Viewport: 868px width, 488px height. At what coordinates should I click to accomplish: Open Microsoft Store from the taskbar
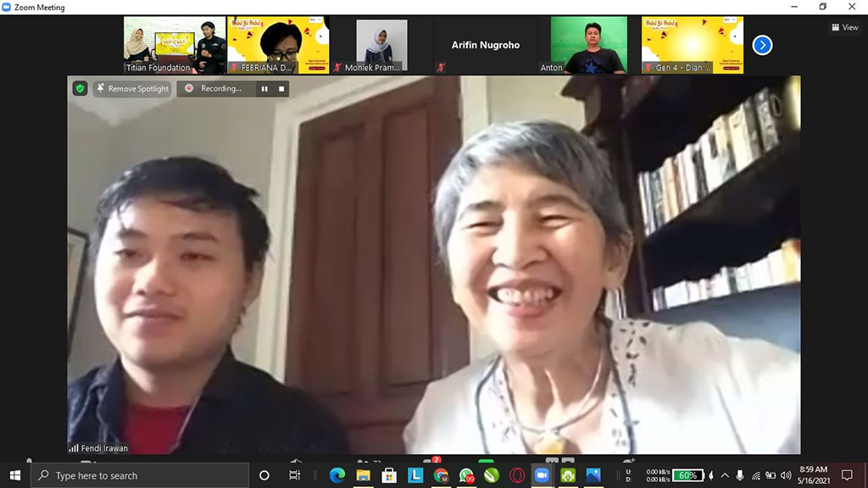coord(389,475)
